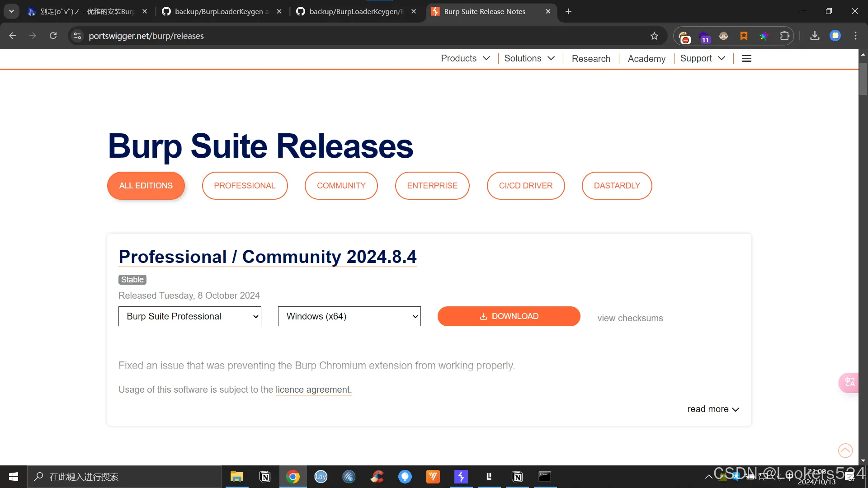The width and height of the screenshot is (868, 488).
Task: Click the page reload icon
Action: click(53, 36)
